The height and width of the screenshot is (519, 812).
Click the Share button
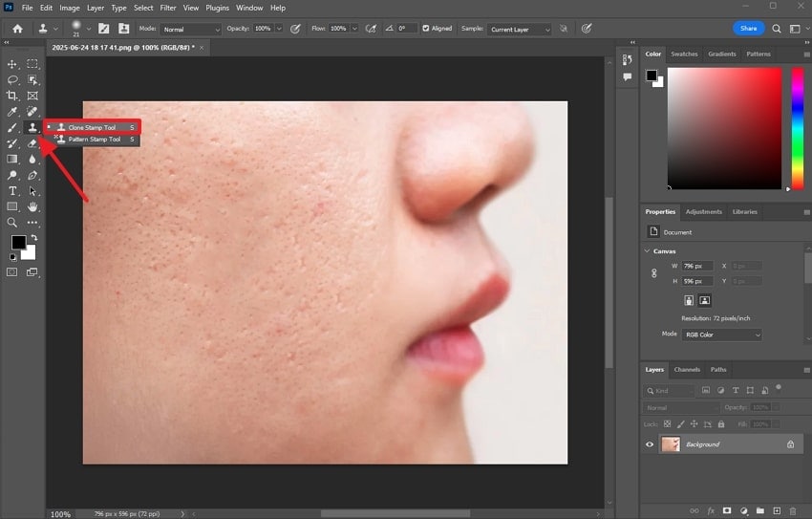click(x=748, y=29)
